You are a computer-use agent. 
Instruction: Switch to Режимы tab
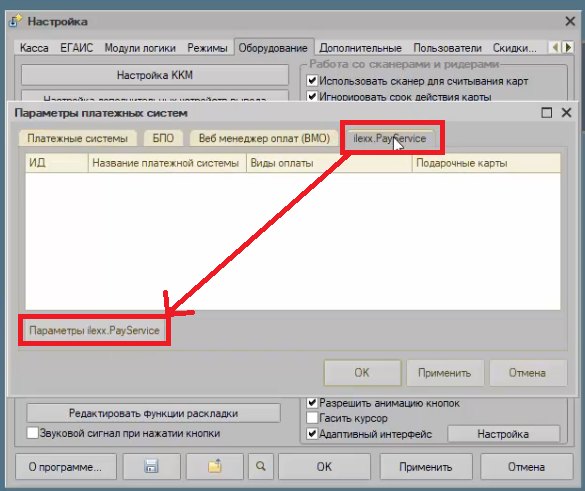(207, 48)
